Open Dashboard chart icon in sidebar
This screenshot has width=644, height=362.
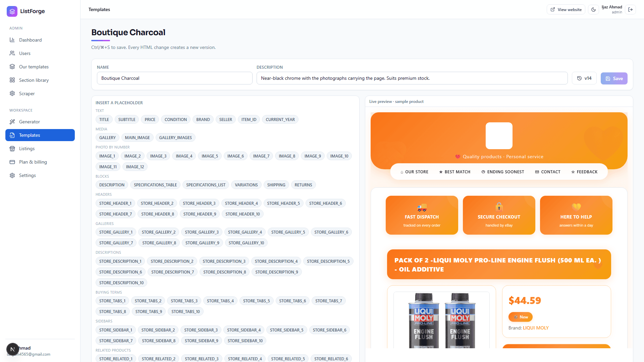[x=12, y=40]
